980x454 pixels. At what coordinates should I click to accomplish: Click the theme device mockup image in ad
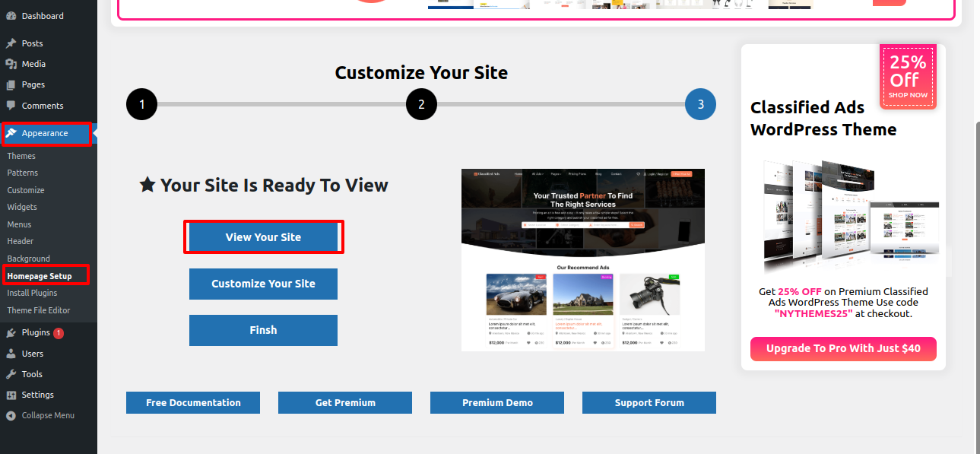852,218
